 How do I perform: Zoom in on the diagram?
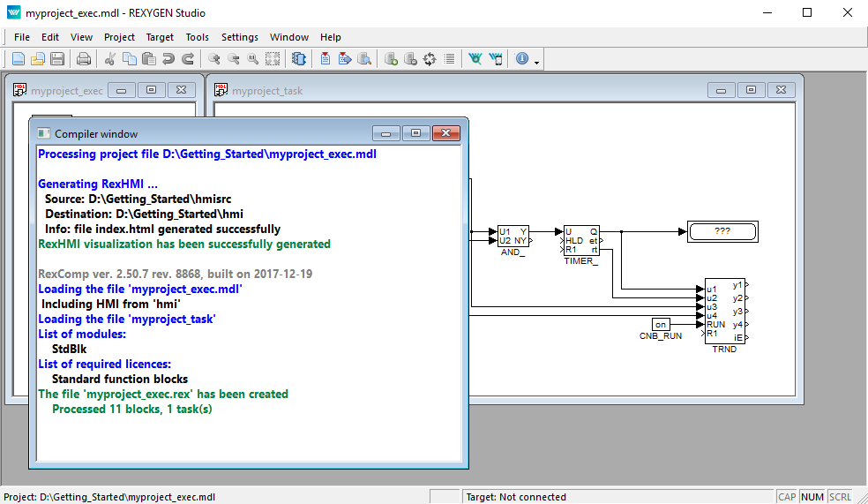[213, 59]
